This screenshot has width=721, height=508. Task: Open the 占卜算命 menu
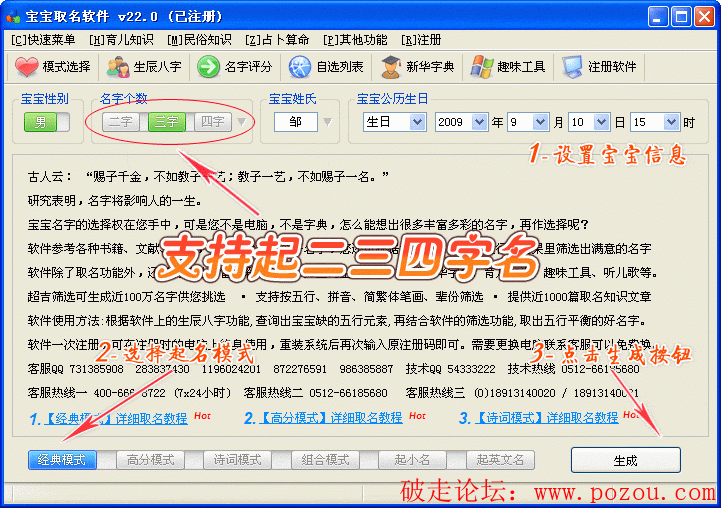tap(278, 40)
